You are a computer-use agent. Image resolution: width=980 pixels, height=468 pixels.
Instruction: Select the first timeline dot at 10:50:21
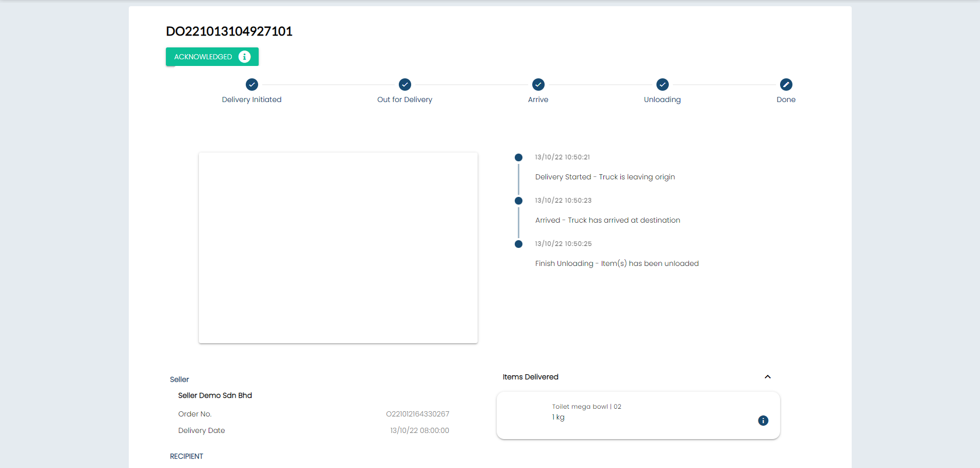(x=518, y=157)
